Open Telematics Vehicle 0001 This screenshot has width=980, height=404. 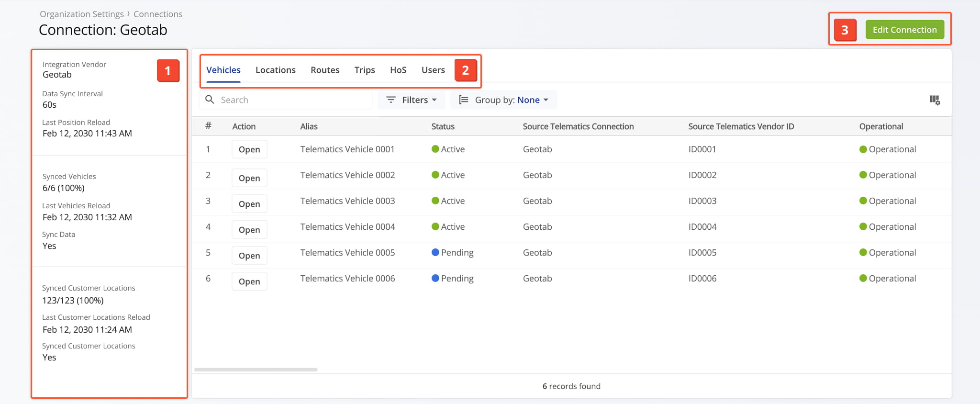249,149
